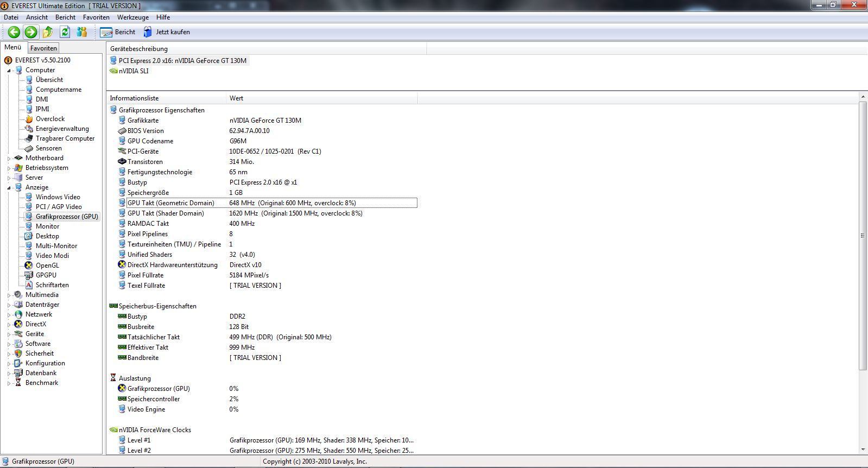The height and width of the screenshot is (468, 868).
Task: Click the users/people toolbar icon
Action: 81,32
